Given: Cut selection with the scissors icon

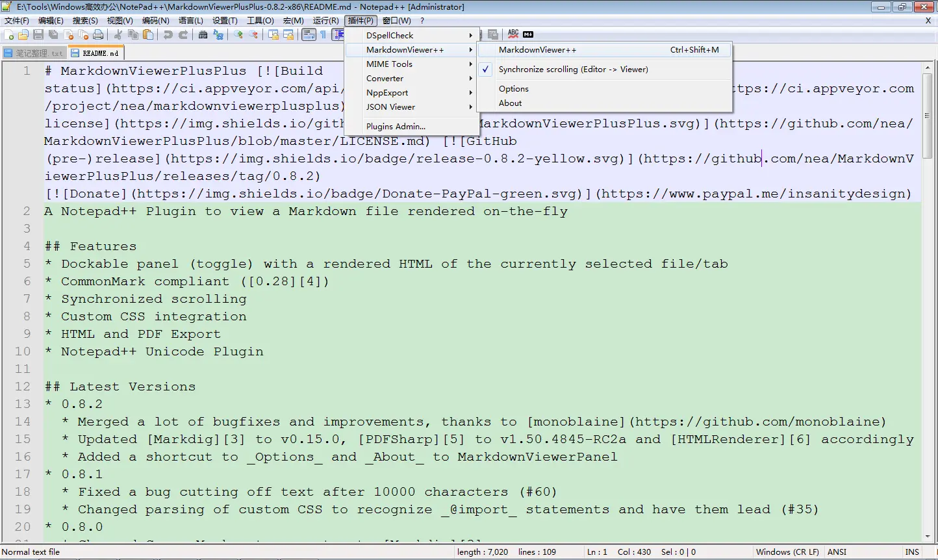Looking at the screenshot, I should 118,34.
